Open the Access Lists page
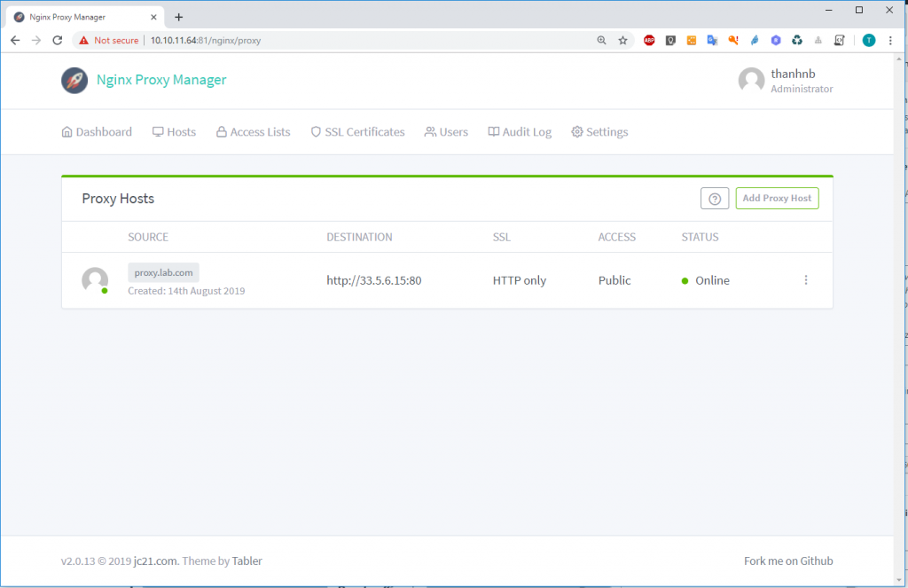The width and height of the screenshot is (908, 588). 253,132
